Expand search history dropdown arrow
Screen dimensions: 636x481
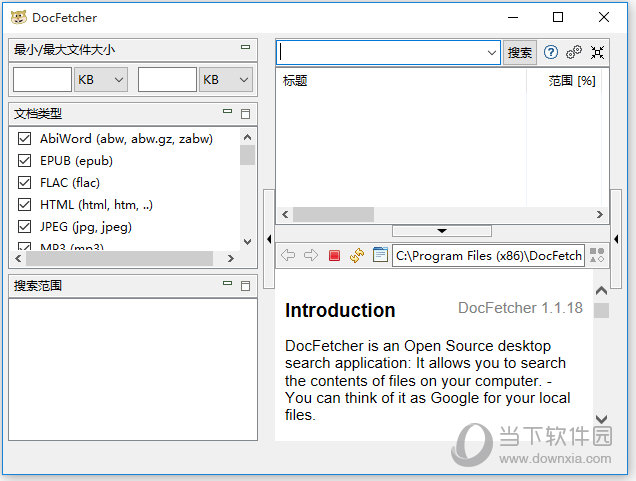491,53
